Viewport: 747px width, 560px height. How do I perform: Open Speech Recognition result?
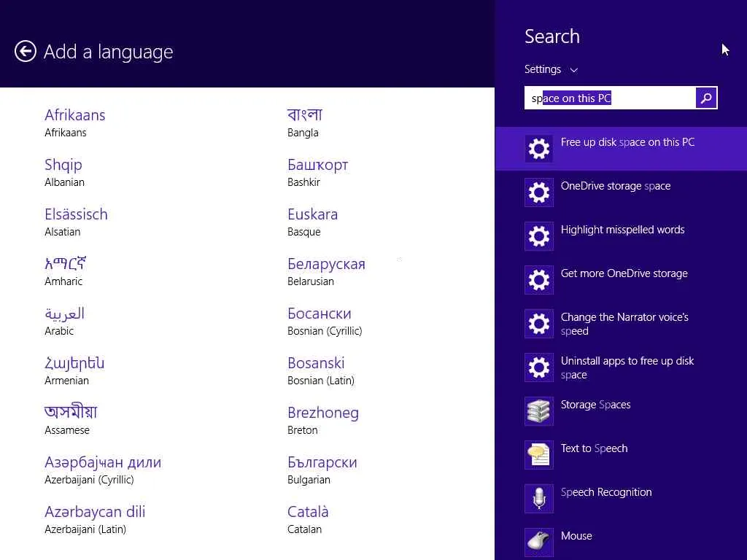[622, 499]
